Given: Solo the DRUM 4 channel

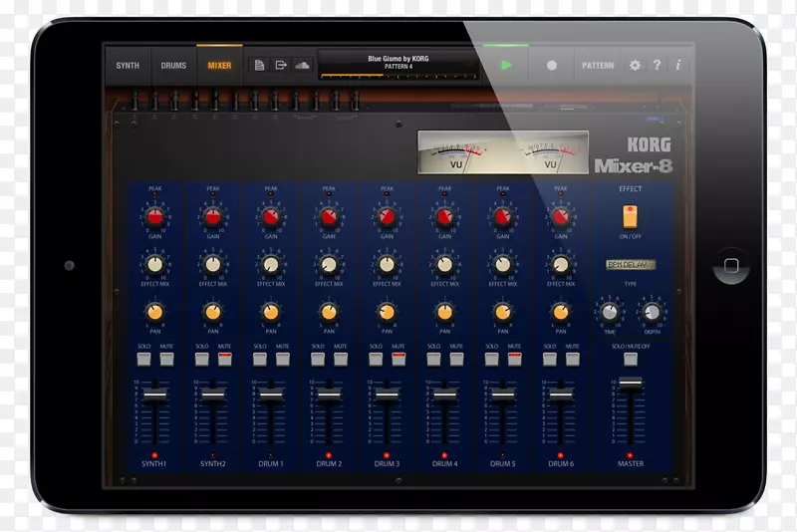Looking at the screenshot, I should point(433,360).
